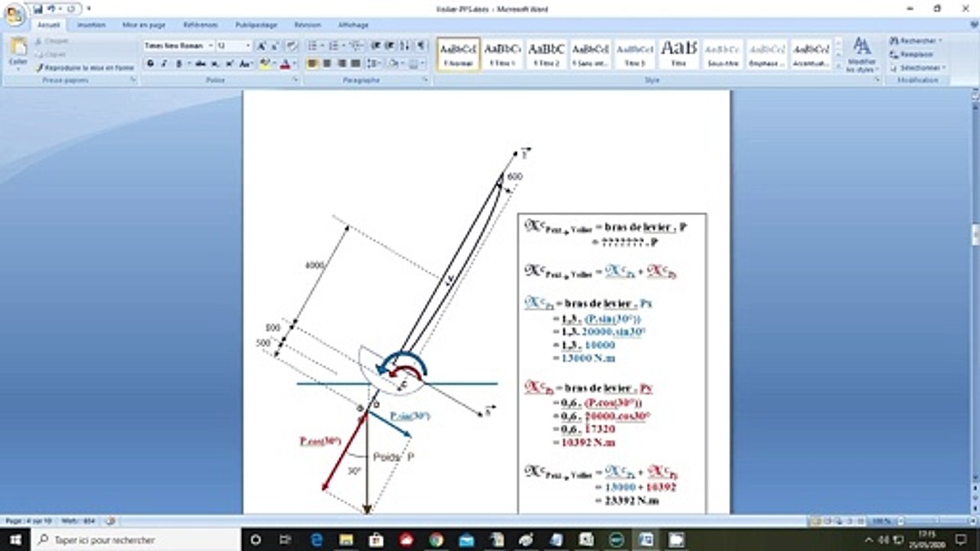Switch to Références tab

[201, 24]
